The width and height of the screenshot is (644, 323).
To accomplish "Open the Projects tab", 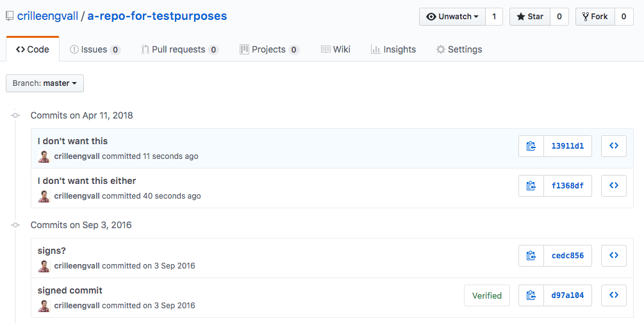I will 269,50.
